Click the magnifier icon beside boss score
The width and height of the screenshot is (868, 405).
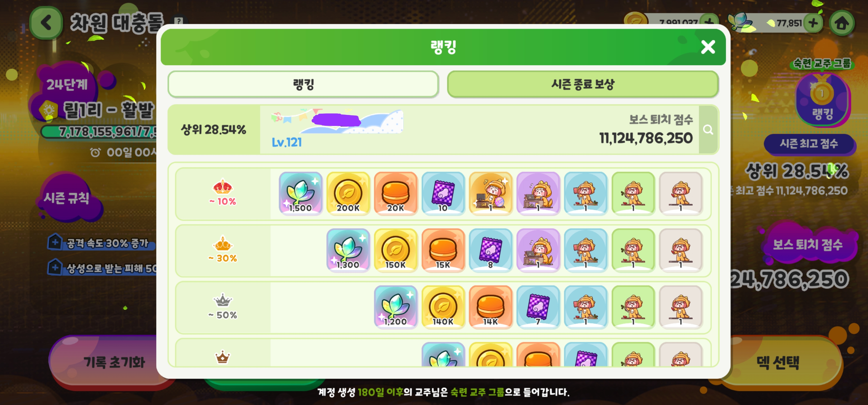708,129
